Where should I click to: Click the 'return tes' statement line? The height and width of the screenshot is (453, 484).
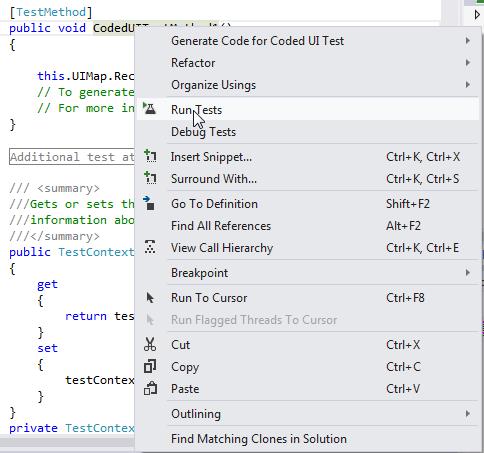point(100,316)
